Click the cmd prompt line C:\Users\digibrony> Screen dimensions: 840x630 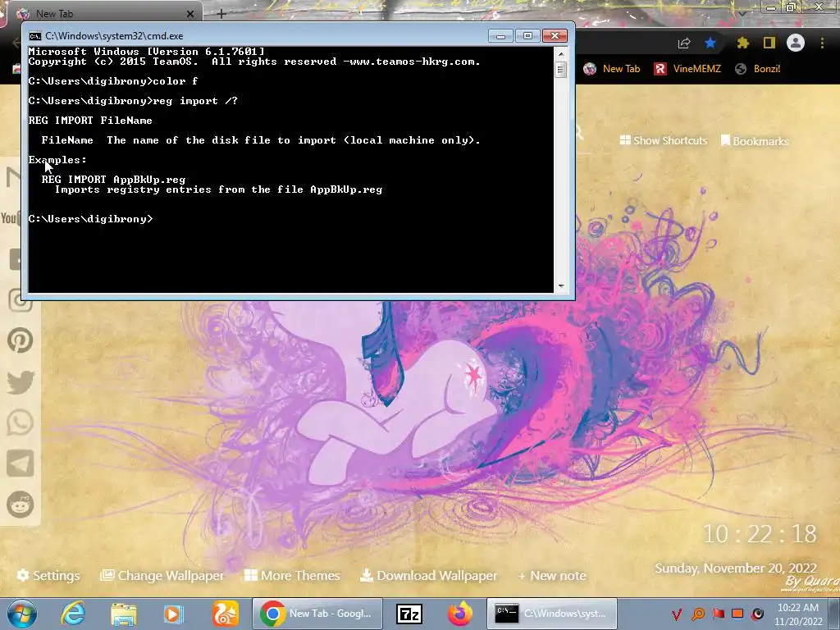coord(90,218)
